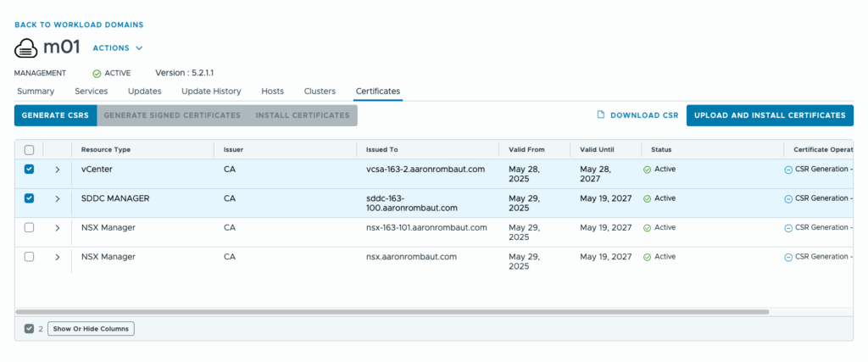Viewport: 868px width, 362px height.
Task: Switch to the Update History tab
Action: click(x=211, y=92)
